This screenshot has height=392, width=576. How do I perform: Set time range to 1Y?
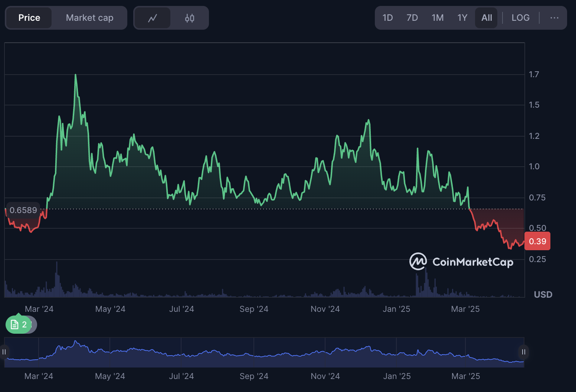click(x=462, y=18)
